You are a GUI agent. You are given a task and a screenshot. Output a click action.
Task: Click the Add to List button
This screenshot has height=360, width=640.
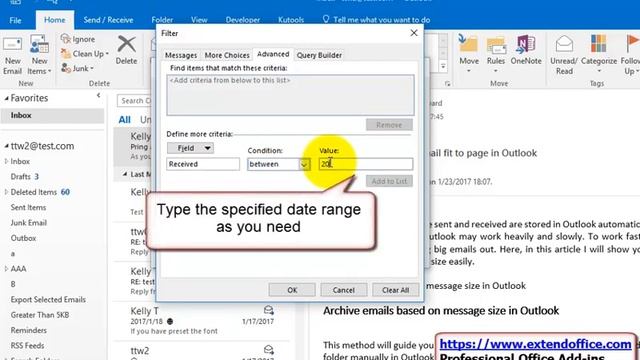click(x=389, y=181)
